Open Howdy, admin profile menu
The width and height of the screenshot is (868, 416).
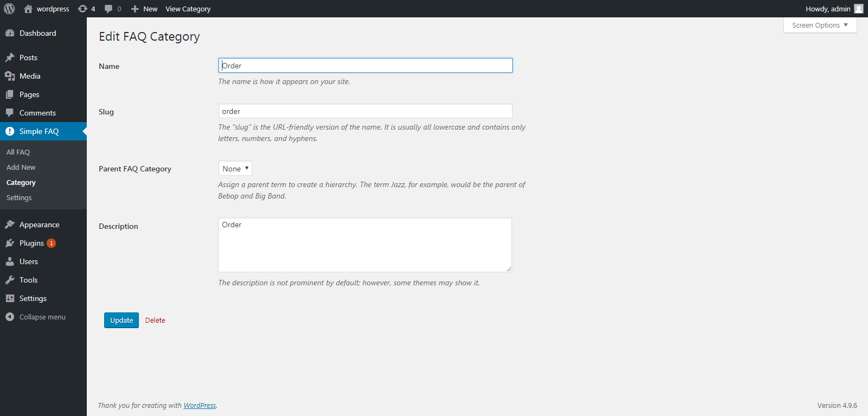pos(834,9)
